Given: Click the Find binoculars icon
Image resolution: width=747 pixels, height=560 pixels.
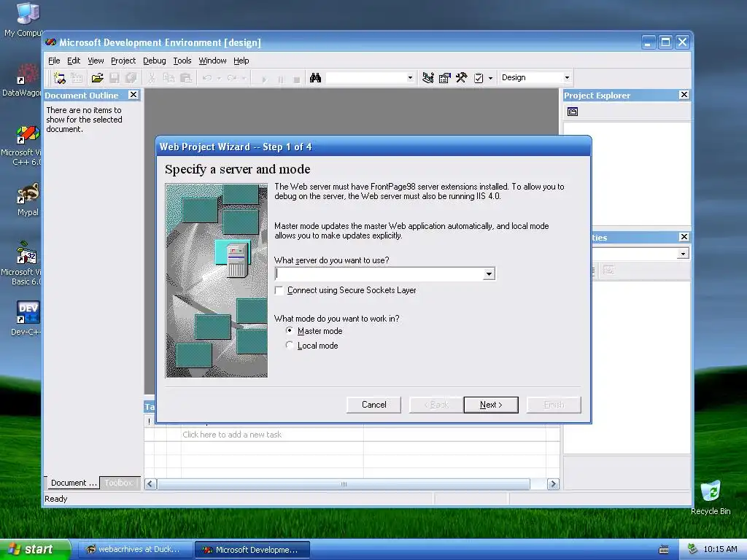Looking at the screenshot, I should click(315, 78).
